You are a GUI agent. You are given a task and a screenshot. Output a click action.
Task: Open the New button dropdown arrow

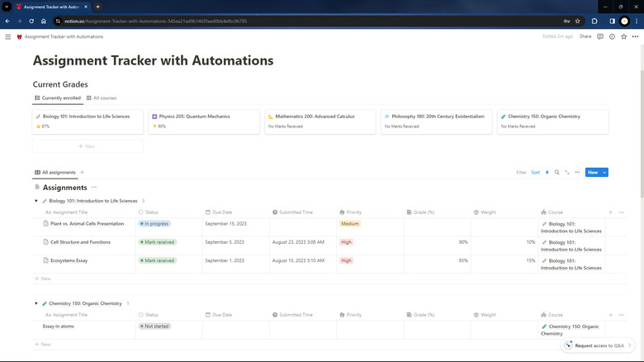(x=605, y=173)
